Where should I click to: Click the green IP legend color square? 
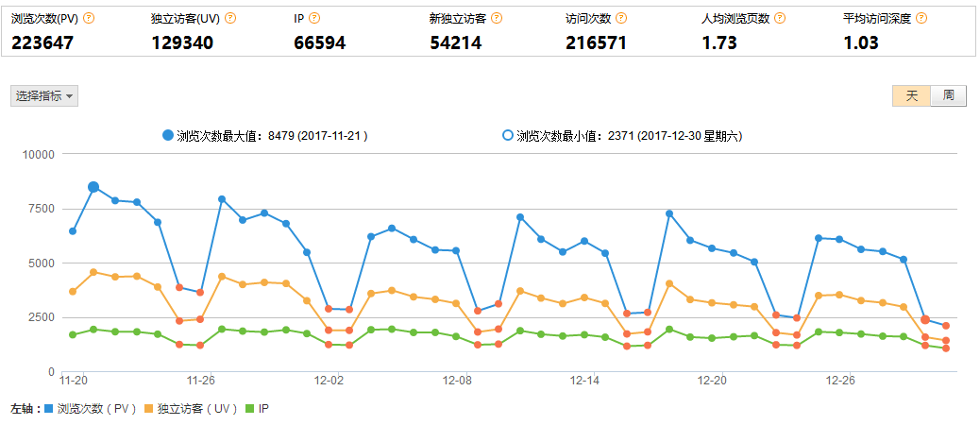250,409
